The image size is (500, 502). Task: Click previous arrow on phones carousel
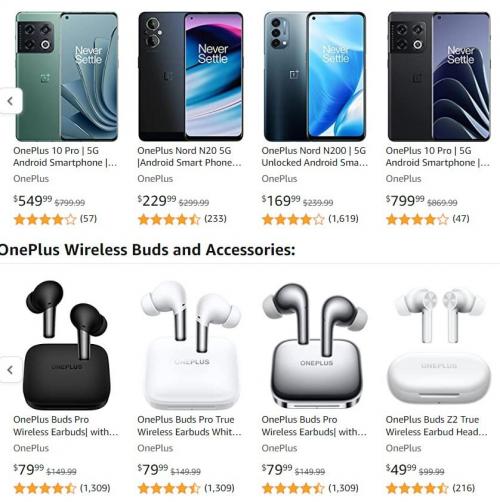coord(11,101)
